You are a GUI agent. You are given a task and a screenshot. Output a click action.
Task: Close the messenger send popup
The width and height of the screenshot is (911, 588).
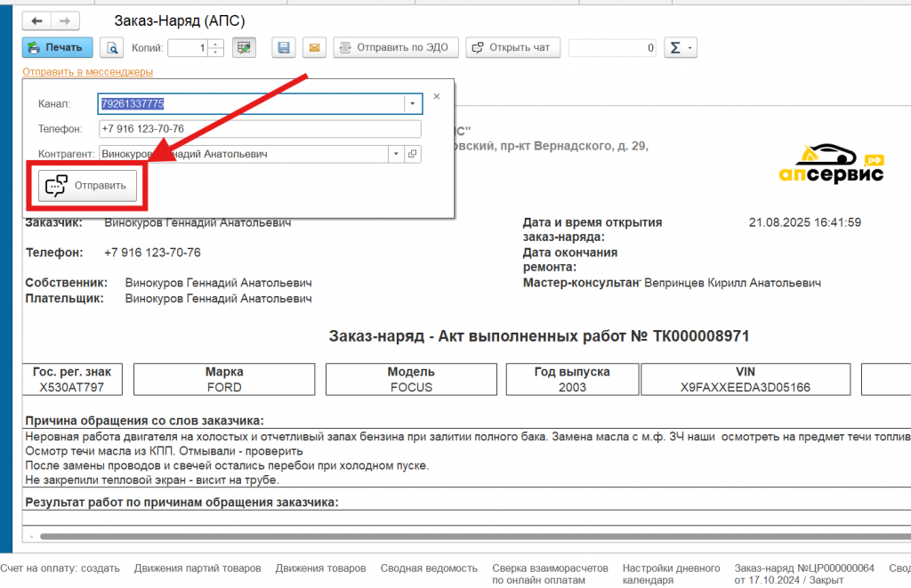(436, 95)
